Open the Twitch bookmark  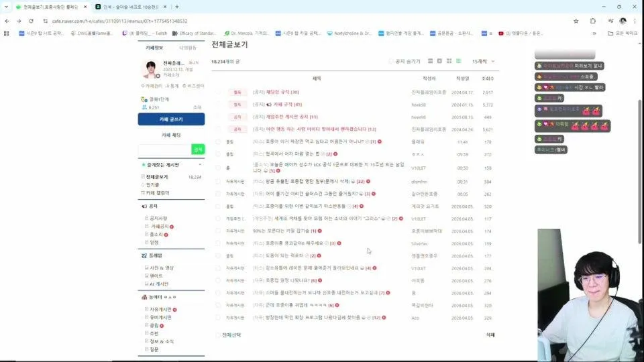point(145,34)
